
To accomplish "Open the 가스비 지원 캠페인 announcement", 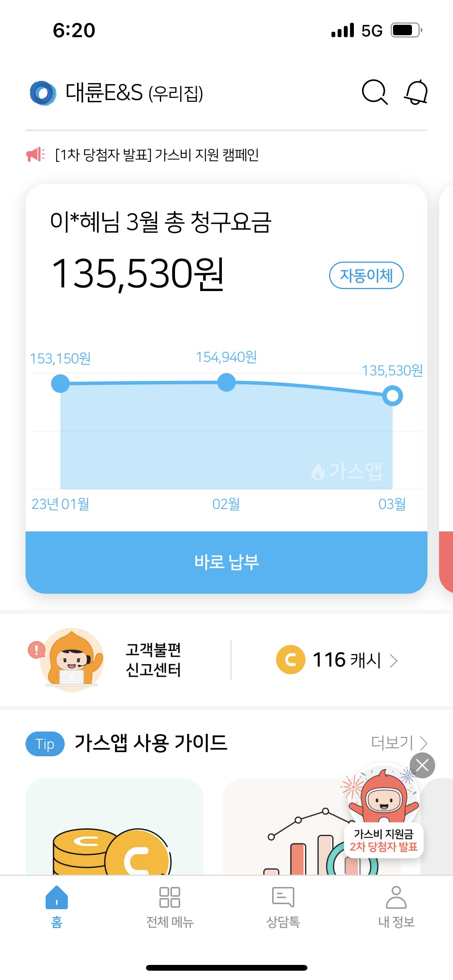I will click(x=157, y=155).
